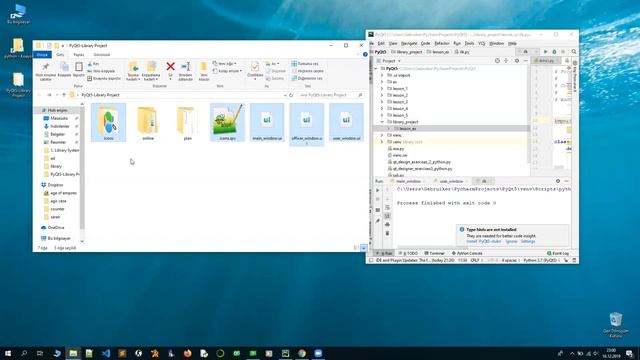640x360 pixels.
Task: Click the trash Clear All icon in Run panel
Action: point(387,233)
